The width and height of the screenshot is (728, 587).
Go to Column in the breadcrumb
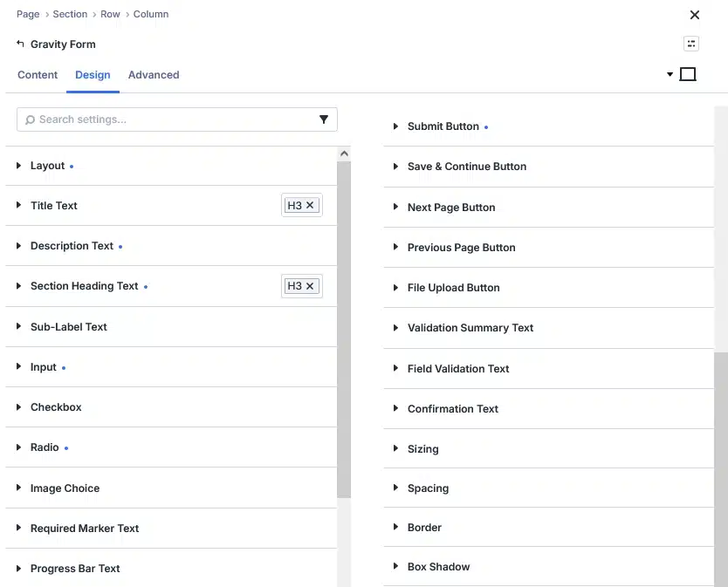[x=151, y=14]
